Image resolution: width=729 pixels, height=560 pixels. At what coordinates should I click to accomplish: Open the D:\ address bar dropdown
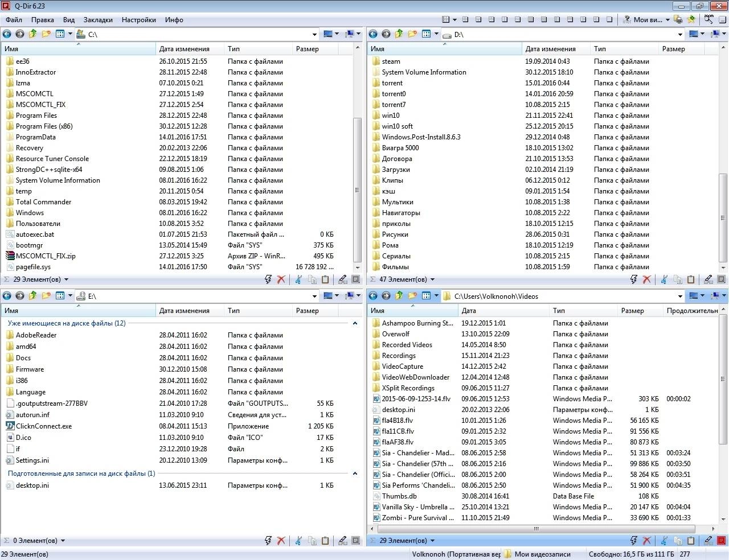click(x=680, y=34)
